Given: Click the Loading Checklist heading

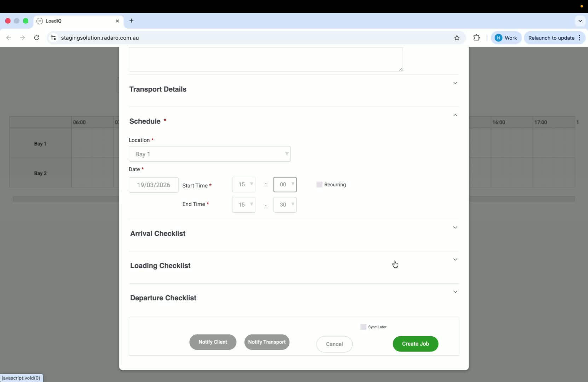Looking at the screenshot, I should point(160,266).
